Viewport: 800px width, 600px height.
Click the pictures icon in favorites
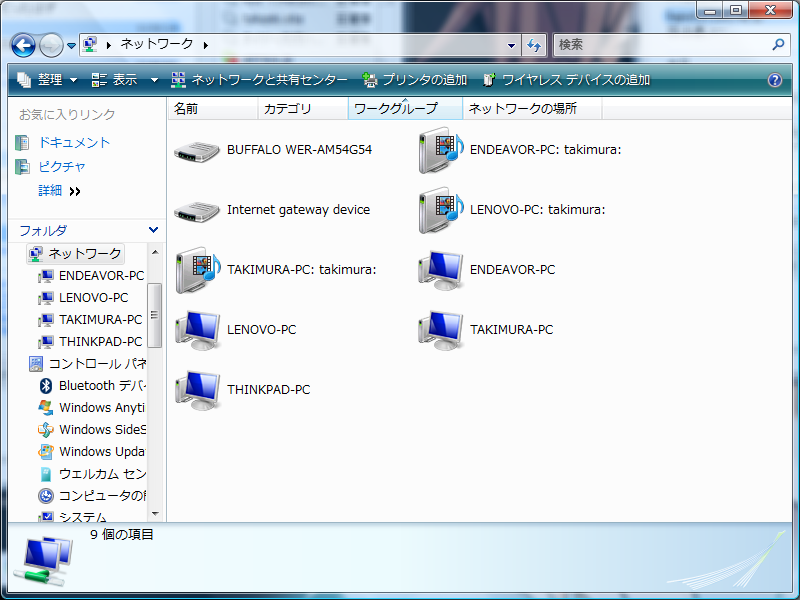coord(22,167)
